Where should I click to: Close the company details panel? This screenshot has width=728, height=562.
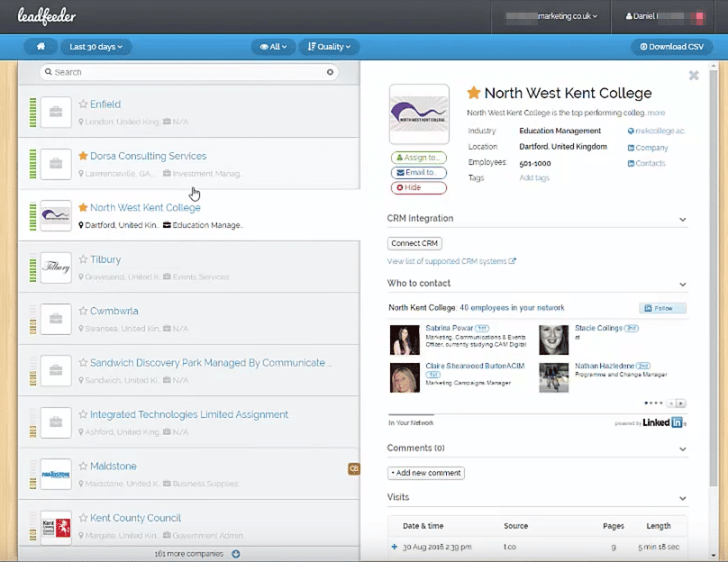(694, 76)
